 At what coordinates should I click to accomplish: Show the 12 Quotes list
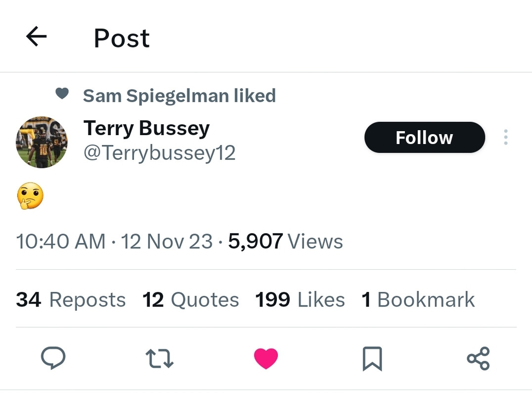[190, 299]
